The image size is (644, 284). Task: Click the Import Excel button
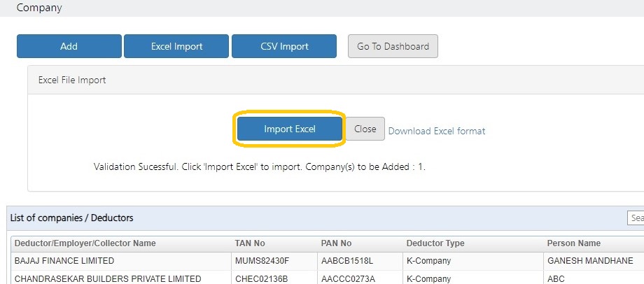point(290,129)
